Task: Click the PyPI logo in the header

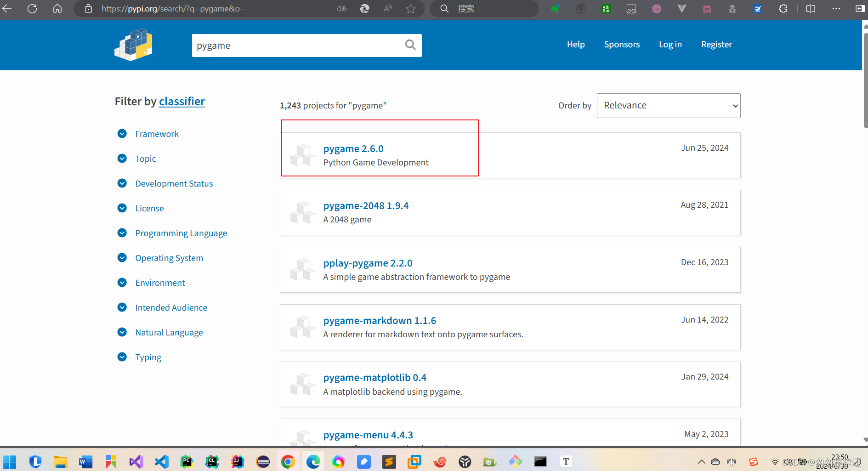Action: tap(133, 45)
